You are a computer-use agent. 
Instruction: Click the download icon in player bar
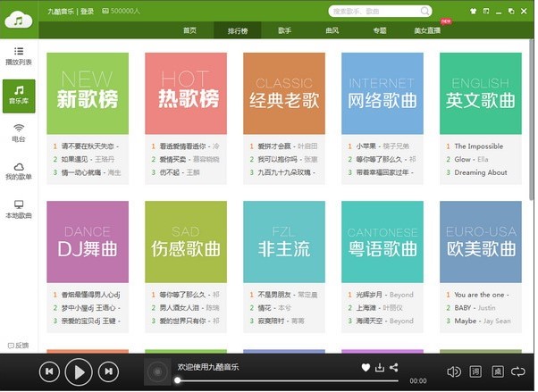click(x=380, y=367)
